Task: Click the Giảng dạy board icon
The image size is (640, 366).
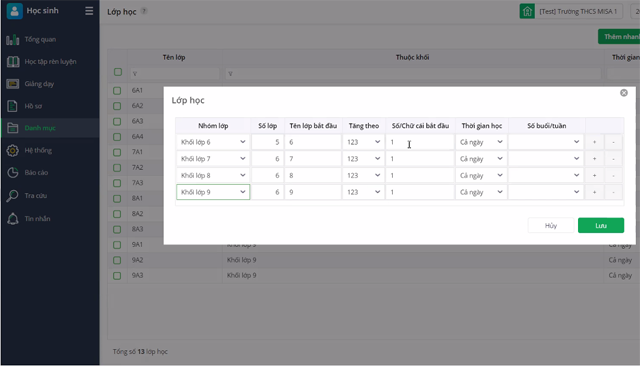Action: (x=13, y=84)
